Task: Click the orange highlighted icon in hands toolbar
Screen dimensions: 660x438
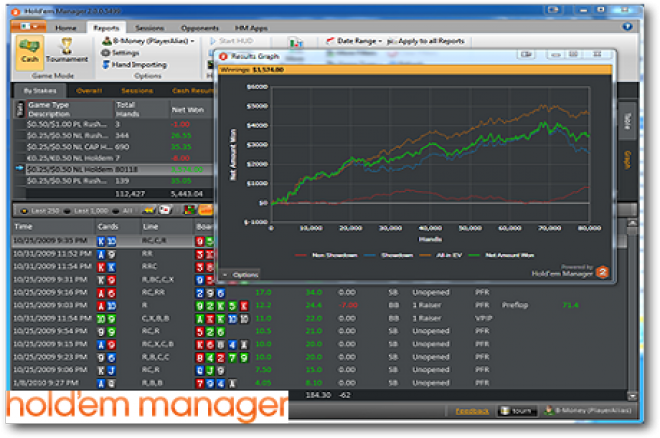Action: coord(206,210)
